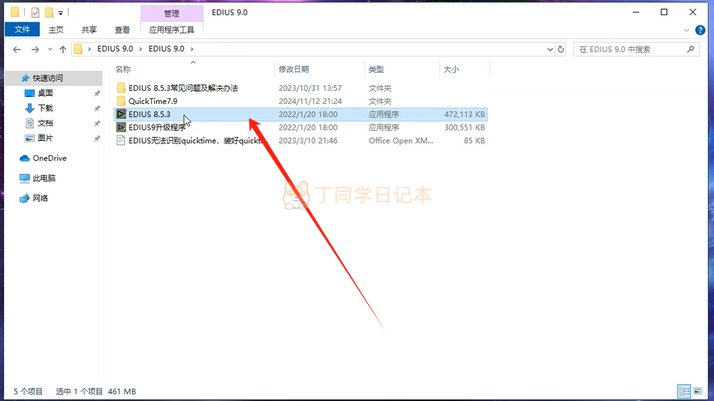The width and height of the screenshot is (714, 401).
Task: Select 此电脑 in the navigation pane
Action: tap(44, 178)
